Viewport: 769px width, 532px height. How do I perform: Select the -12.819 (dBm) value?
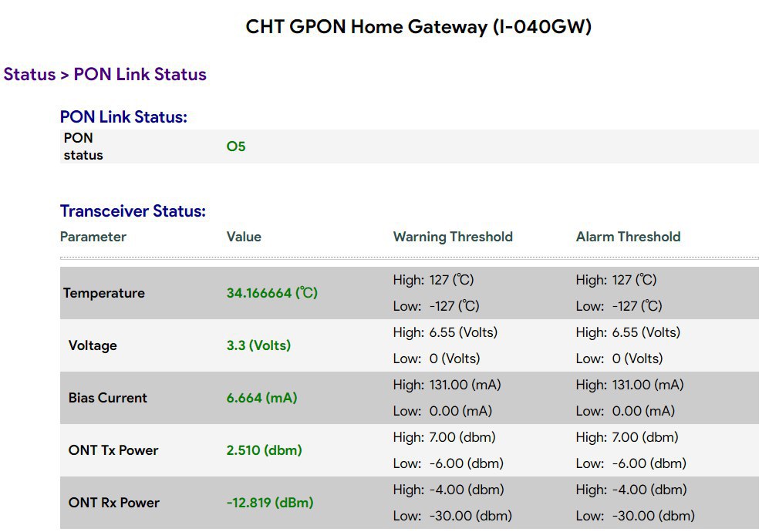270,503
